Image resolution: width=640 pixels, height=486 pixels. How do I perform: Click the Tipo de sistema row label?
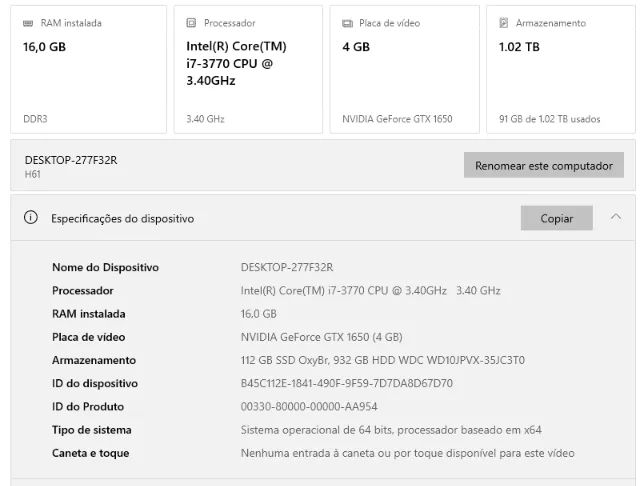pos(92,430)
